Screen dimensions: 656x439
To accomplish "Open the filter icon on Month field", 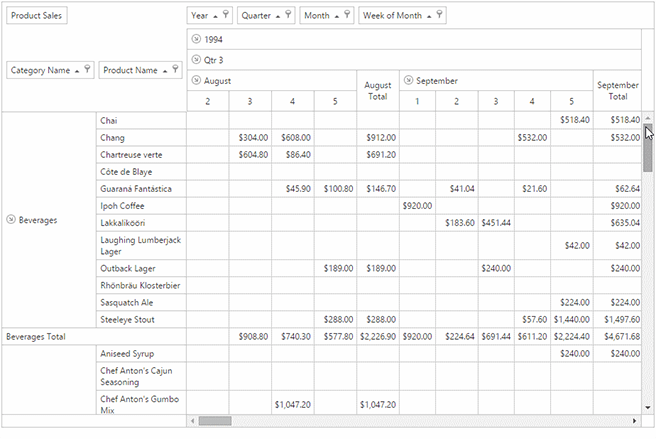I will tap(347, 15).
